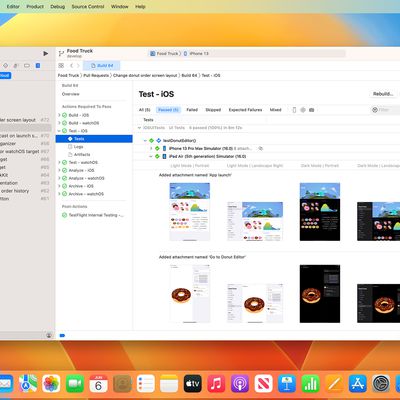Click the blue indicator at bottom of report pane
The height and width of the screenshot is (400, 400).
62,336
